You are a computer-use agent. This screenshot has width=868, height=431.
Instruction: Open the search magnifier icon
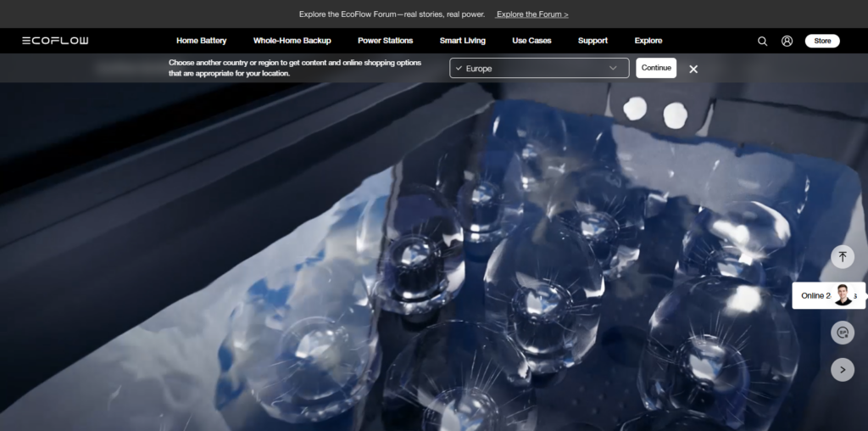(x=762, y=41)
